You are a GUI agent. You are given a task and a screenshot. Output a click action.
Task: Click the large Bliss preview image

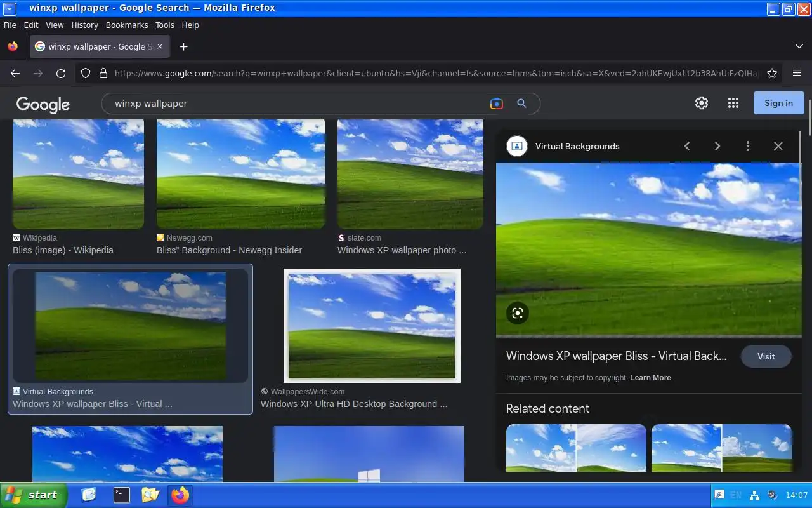click(x=649, y=250)
